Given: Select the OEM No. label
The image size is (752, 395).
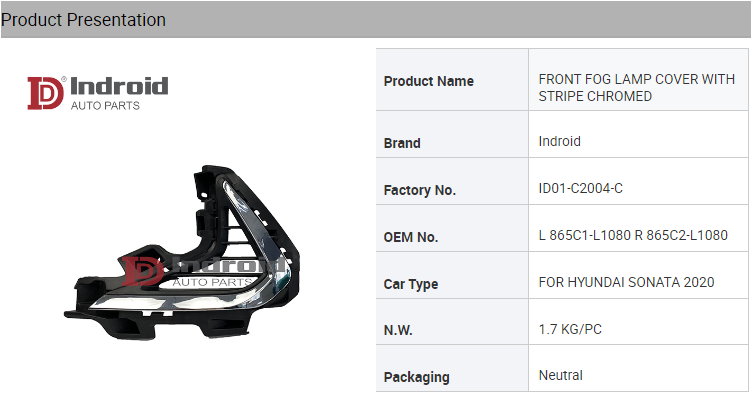Looking at the screenshot, I should pos(411,237).
